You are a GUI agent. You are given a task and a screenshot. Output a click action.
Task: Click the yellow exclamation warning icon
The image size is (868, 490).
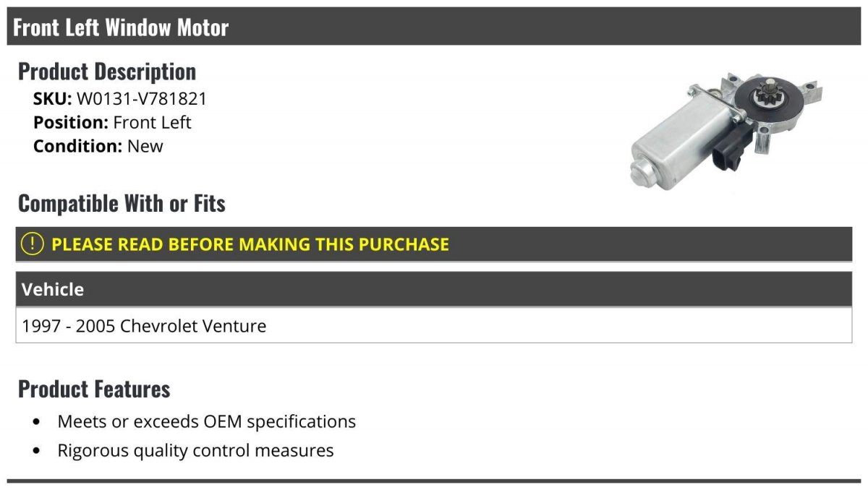pyautogui.click(x=33, y=244)
